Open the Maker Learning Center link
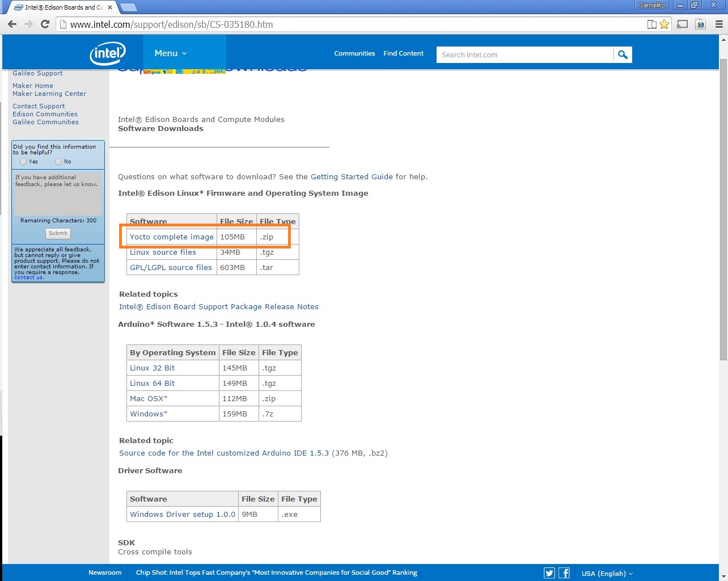Image resolution: width=728 pixels, height=581 pixels. (x=49, y=94)
